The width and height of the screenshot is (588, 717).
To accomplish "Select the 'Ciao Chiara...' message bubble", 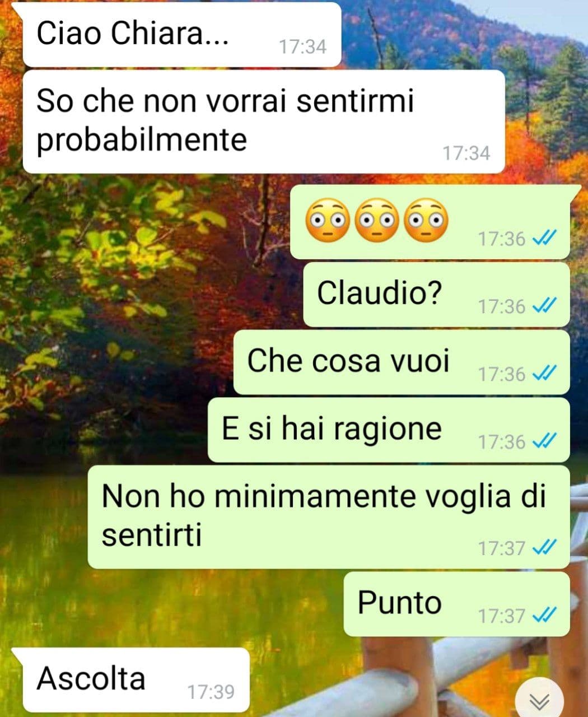I will click(182, 35).
